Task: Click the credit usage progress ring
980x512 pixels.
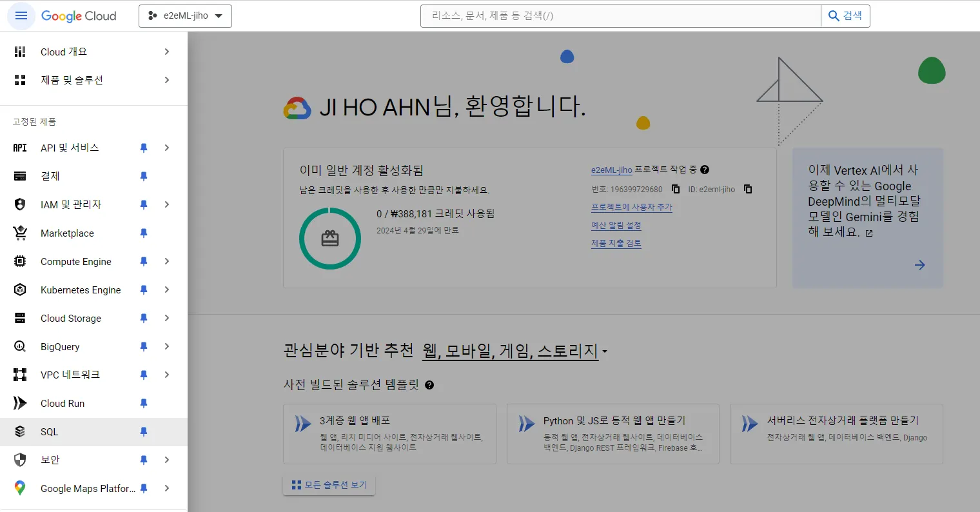Action: click(x=330, y=239)
